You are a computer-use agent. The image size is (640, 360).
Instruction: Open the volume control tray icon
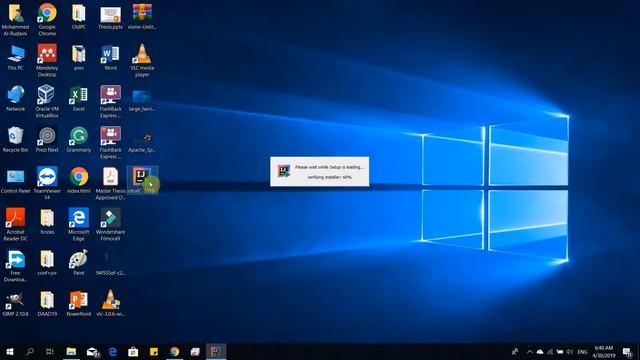click(x=569, y=351)
